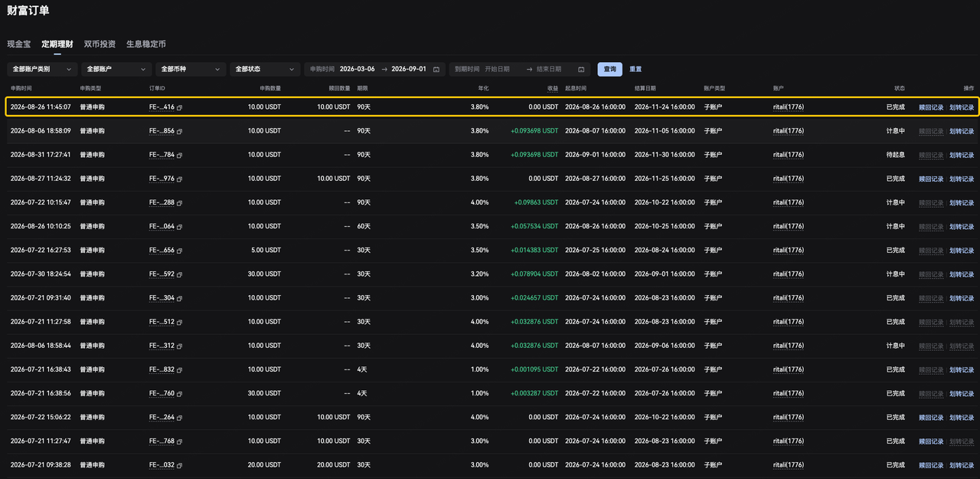
Task: Click the 2026-09-01 subscription end date field
Action: [409, 69]
